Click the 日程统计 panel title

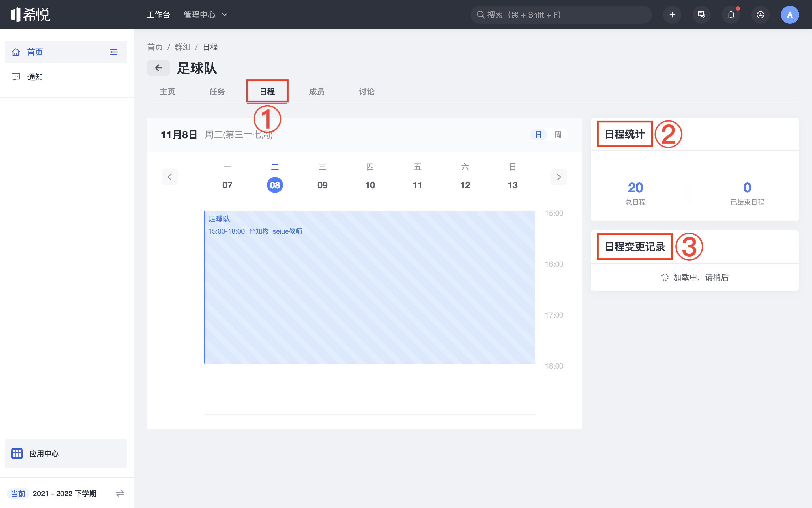coord(625,134)
